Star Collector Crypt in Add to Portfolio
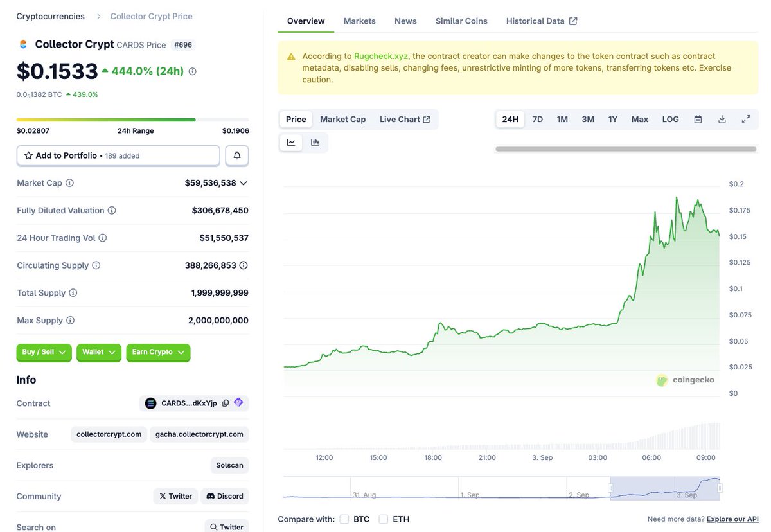Image resolution: width=771 pixels, height=532 pixels. [28, 155]
